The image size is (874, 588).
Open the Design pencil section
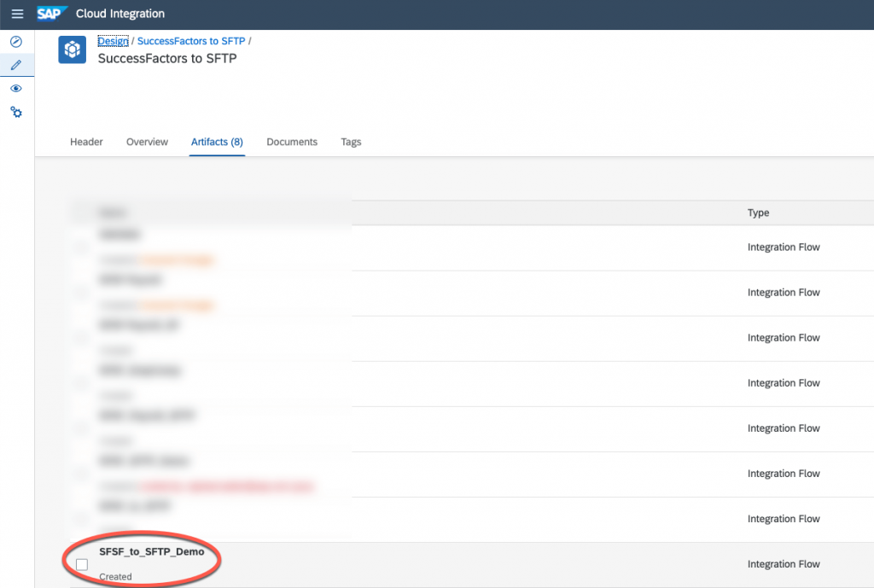point(16,65)
